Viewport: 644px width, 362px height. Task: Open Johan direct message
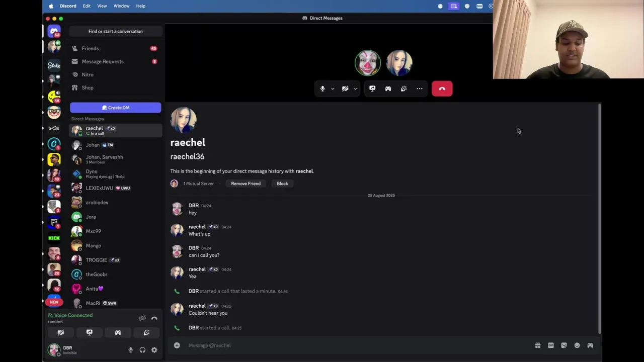click(x=115, y=145)
